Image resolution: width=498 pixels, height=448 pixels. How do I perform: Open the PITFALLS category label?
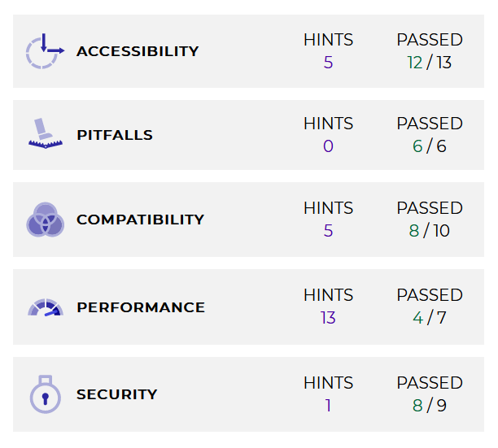tap(115, 135)
